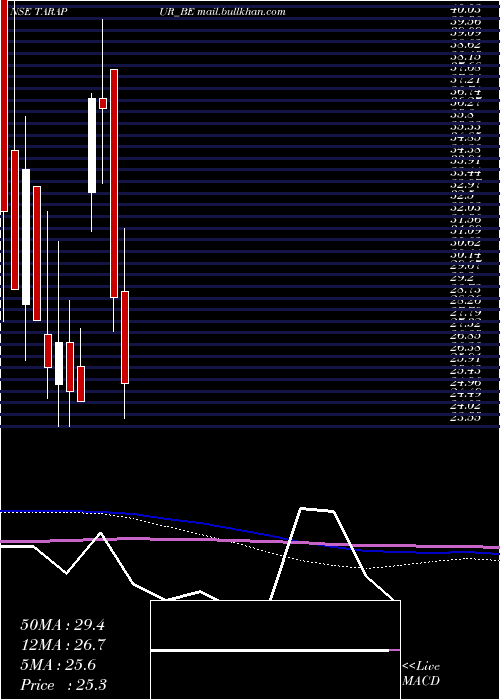Click the '12MA : 26.7' reading
This screenshot has height=700, width=500.
[x=62, y=645]
